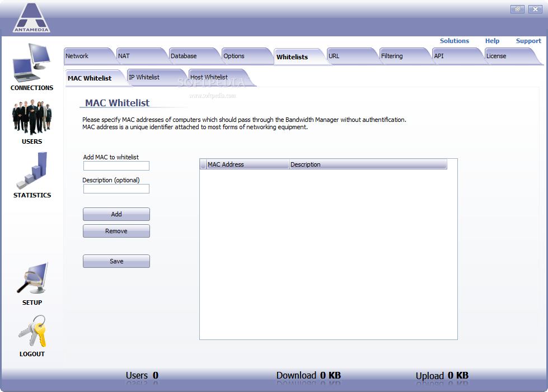Close the Bandwidth Manager window

(535, 9)
